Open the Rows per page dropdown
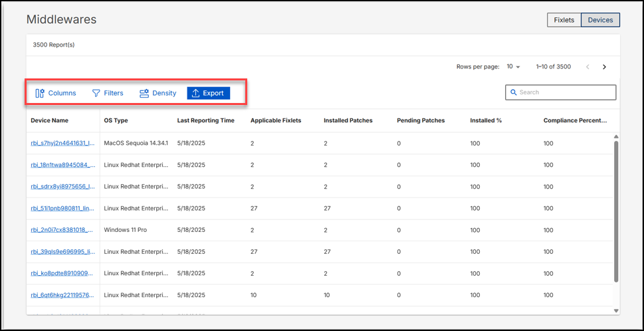The image size is (644, 331). 513,66
